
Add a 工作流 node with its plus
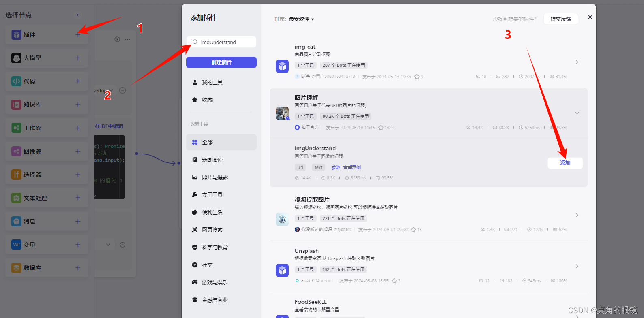pyautogui.click(x=78, y=128)
